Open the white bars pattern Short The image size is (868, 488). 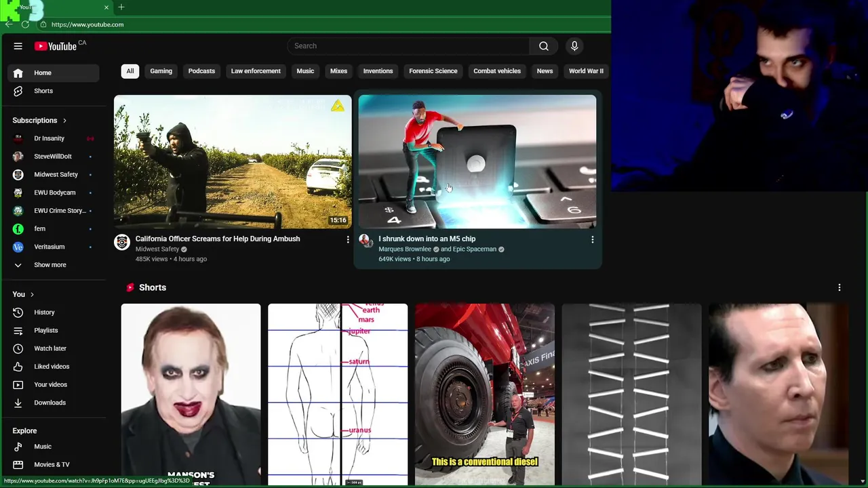pyautogui.click(x=631, y=394)
